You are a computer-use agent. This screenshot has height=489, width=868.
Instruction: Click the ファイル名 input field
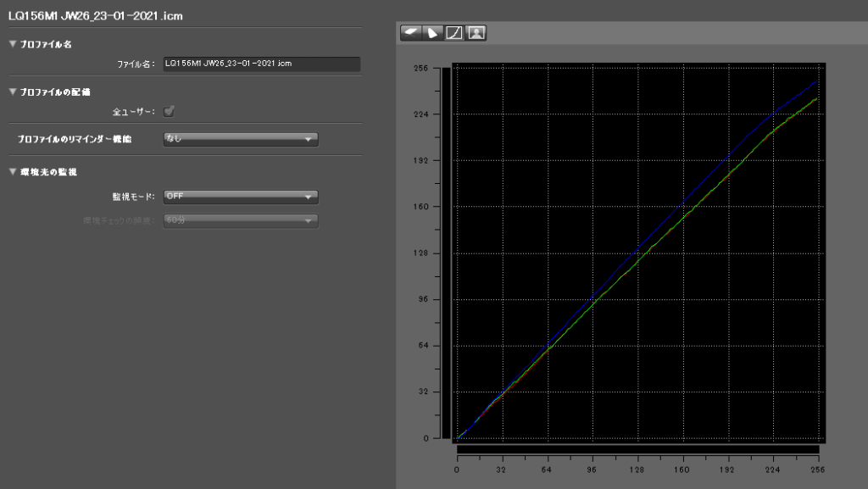point(262,64)
